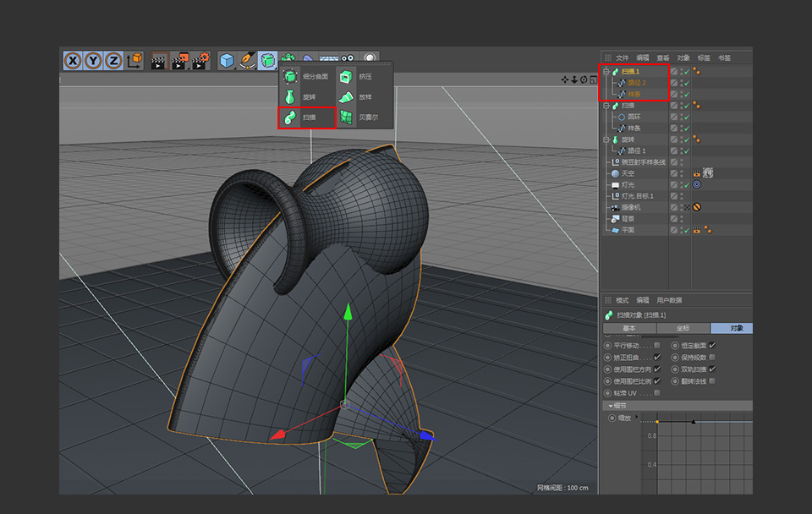Enable the 粘滞 UV checkbox
Screen dimensions: 812x514
pos(657,393)
